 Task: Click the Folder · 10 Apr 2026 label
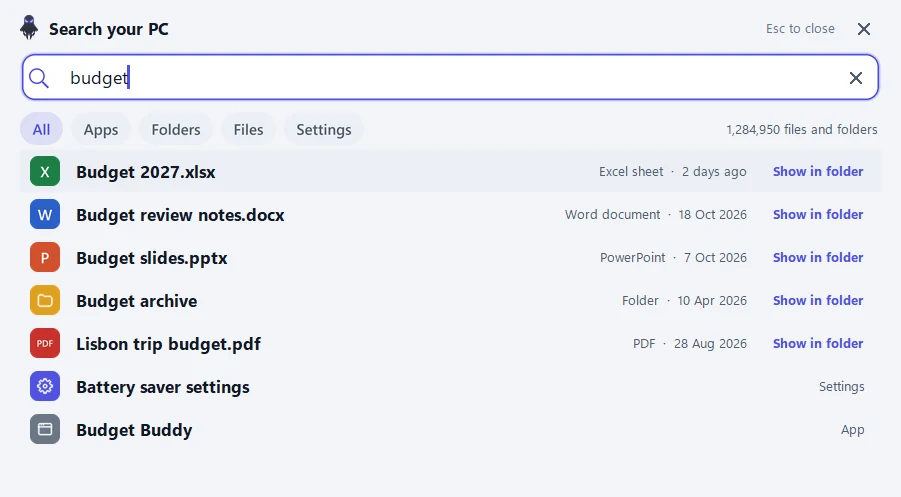tap(684, 300)
